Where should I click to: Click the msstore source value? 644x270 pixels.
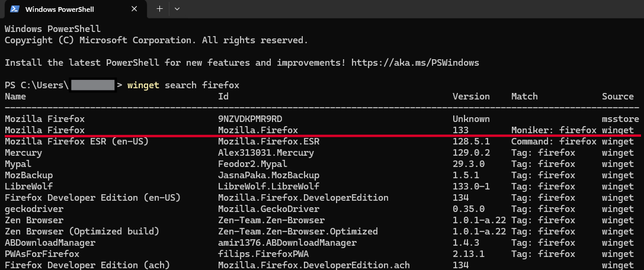coord(620,119)
